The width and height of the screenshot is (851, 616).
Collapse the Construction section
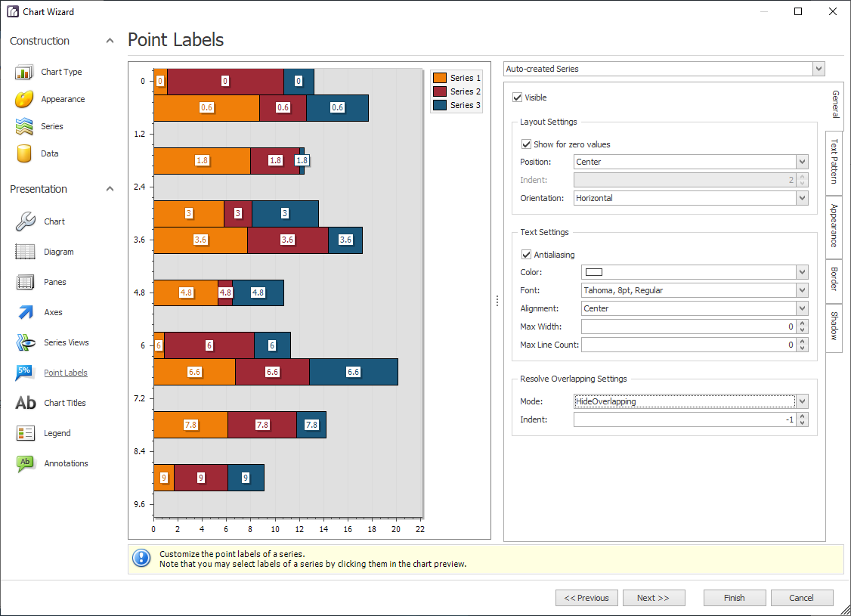109,40
